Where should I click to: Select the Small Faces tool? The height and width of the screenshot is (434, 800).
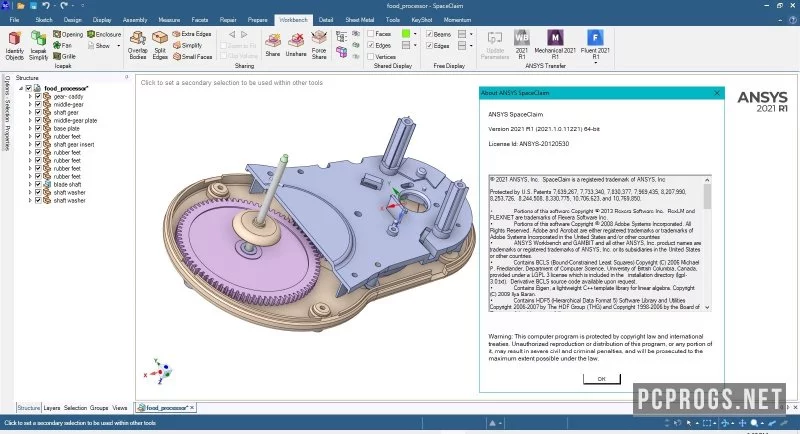pyautogui.click(x=192, y=57)
